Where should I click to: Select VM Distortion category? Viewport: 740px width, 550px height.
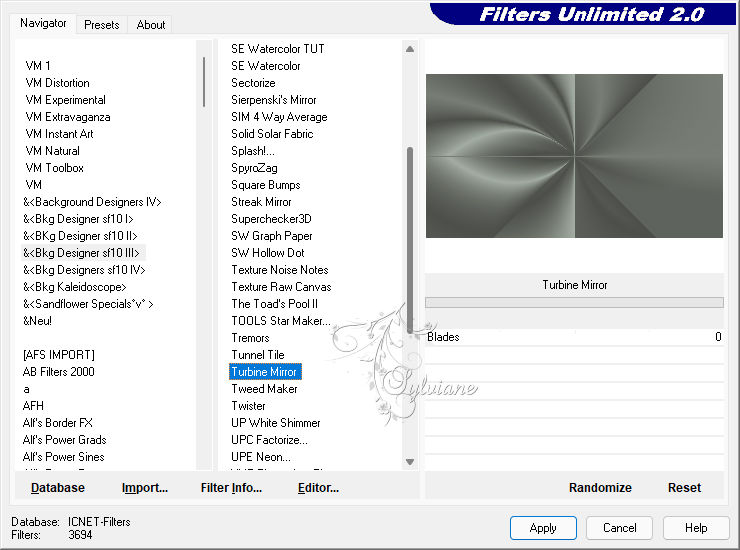[x=58, y=83]
